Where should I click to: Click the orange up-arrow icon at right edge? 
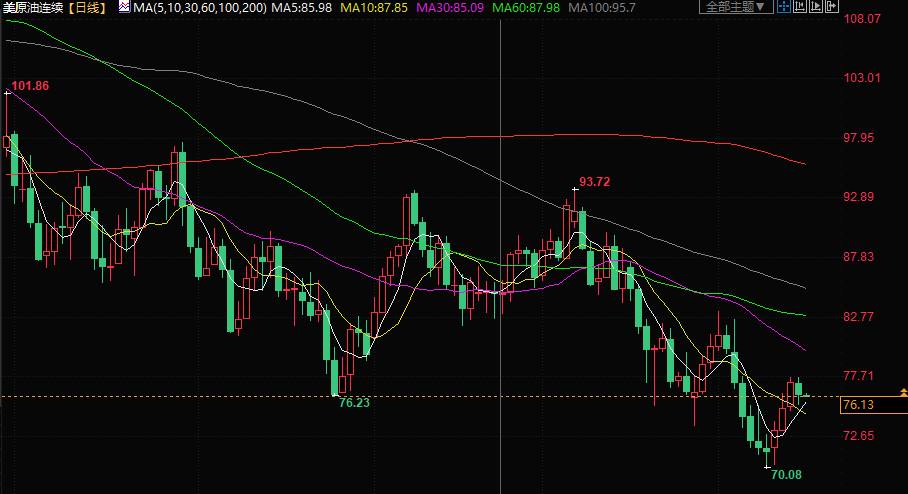click(903, 389)
